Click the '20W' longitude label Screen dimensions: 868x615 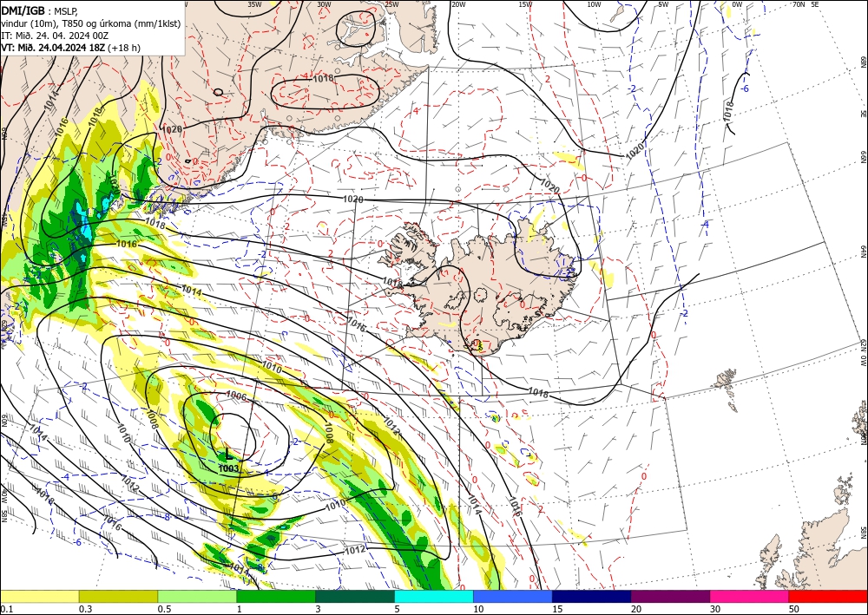pyautogui.click(x=457, y=4)
